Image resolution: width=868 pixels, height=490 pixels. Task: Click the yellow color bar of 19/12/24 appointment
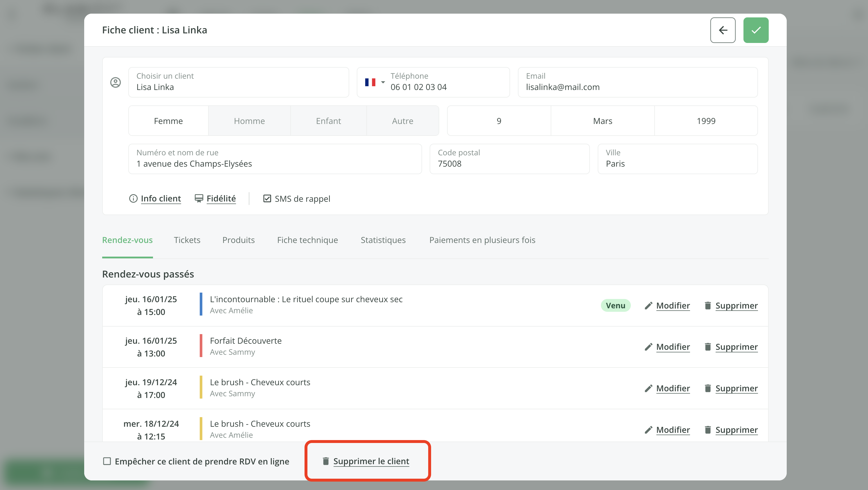click(201, 388)
